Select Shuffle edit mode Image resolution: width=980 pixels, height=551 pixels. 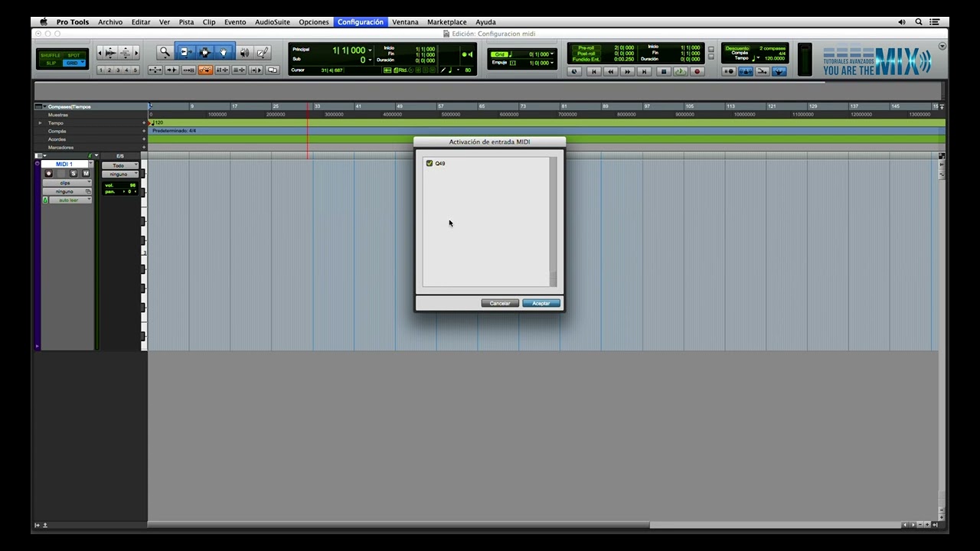tap(51, 55)
